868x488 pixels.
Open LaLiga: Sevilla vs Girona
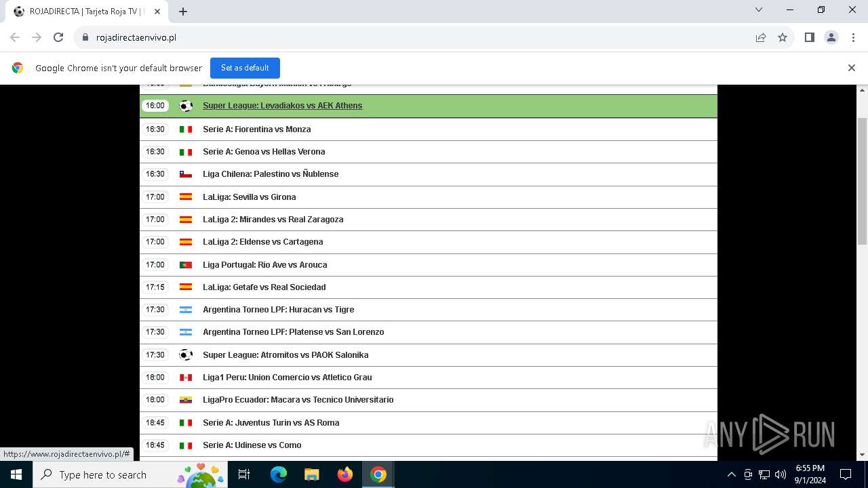point(250,197)
